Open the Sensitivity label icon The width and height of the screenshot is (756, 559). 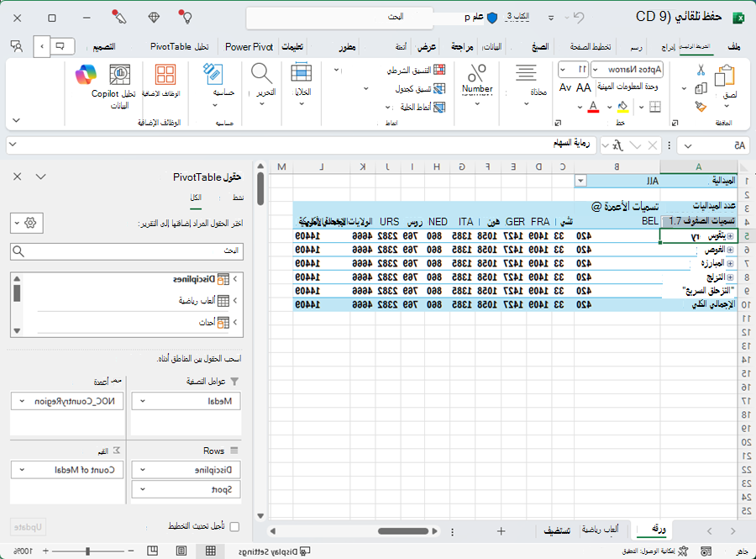coord(213,74)
